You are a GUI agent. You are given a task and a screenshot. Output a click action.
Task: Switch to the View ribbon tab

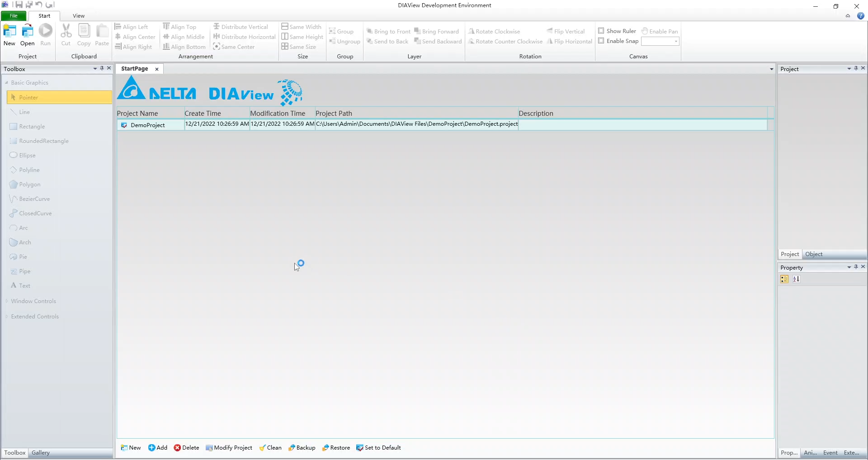tap(78, 15)
